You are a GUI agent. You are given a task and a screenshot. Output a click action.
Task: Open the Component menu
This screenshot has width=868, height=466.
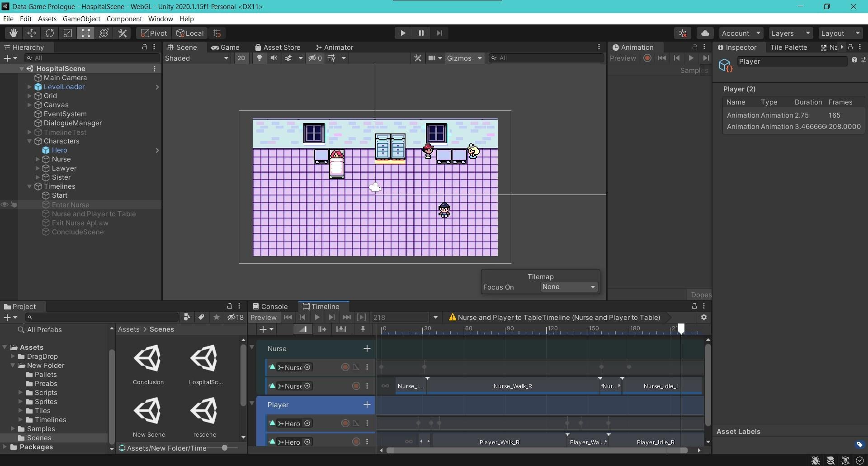pyautogui.click(x=124, y=19)
